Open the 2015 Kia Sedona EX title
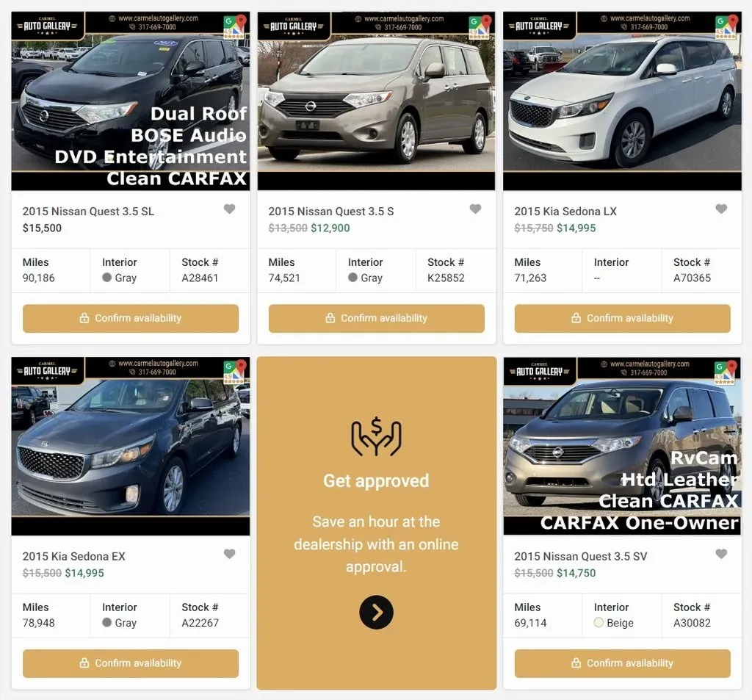752x700 pixels. (x=74, y=556)
